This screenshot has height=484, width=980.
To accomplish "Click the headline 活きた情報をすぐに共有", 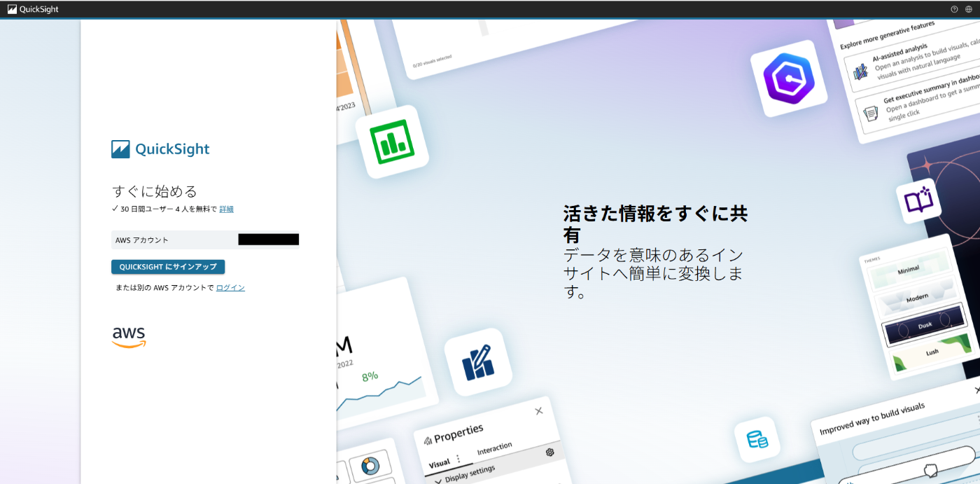I will click(655, 224).
